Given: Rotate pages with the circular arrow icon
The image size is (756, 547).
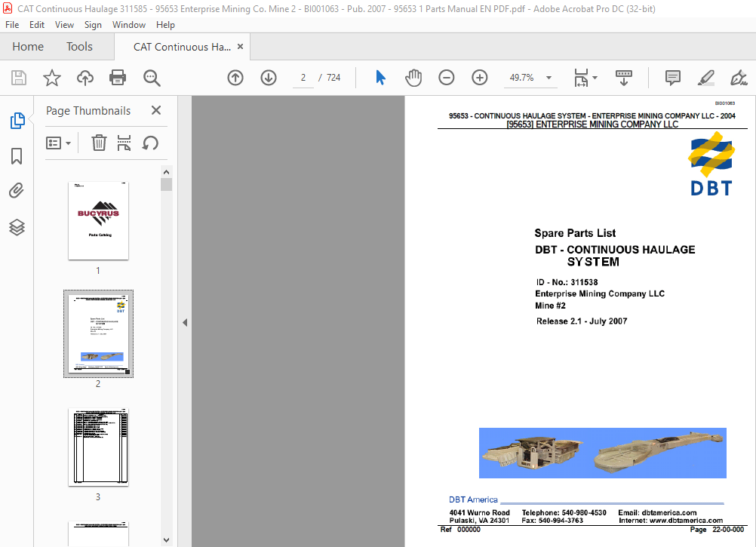Looking at the screenshot, I should (x=150, y=143).
